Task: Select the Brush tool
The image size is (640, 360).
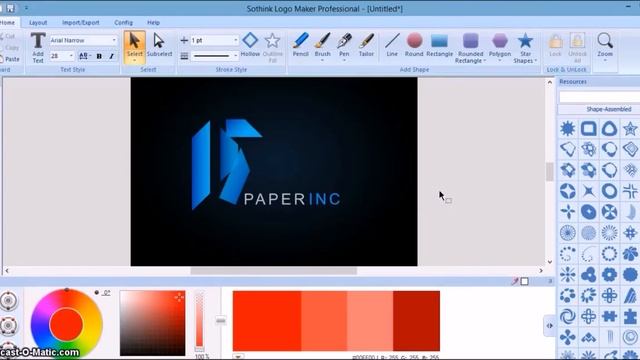Action: (322, 44)
